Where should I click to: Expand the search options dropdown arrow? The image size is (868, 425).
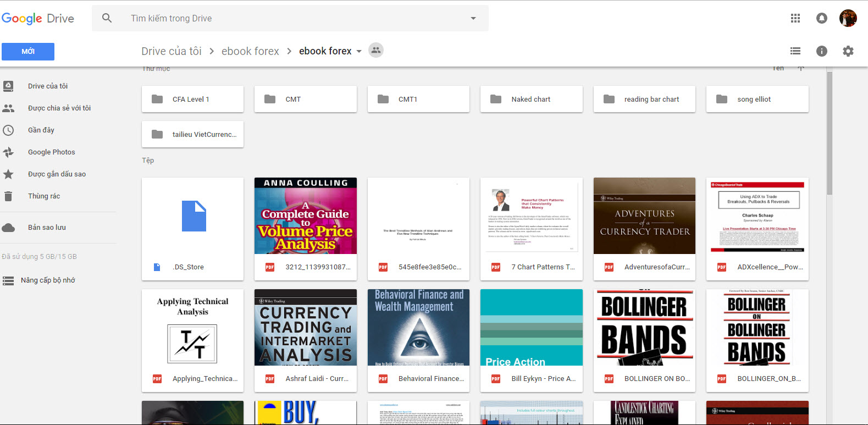(x=473, y=18)
